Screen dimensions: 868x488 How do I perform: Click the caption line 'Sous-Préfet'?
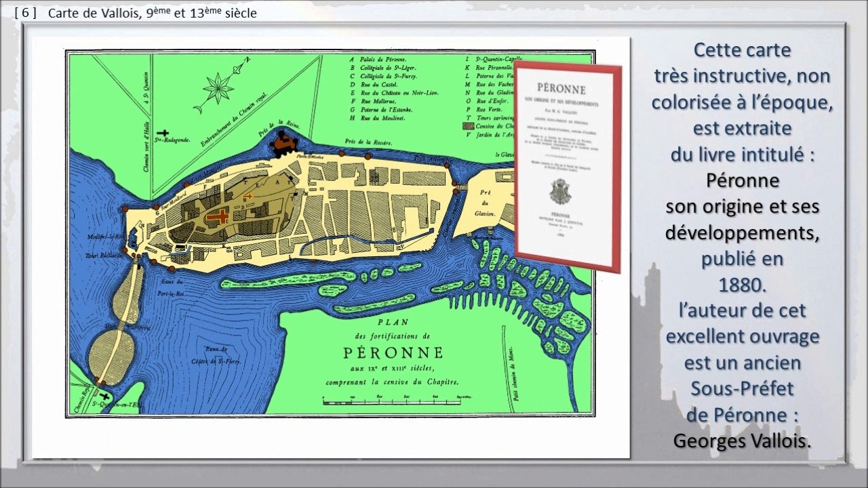pos(742,388)
